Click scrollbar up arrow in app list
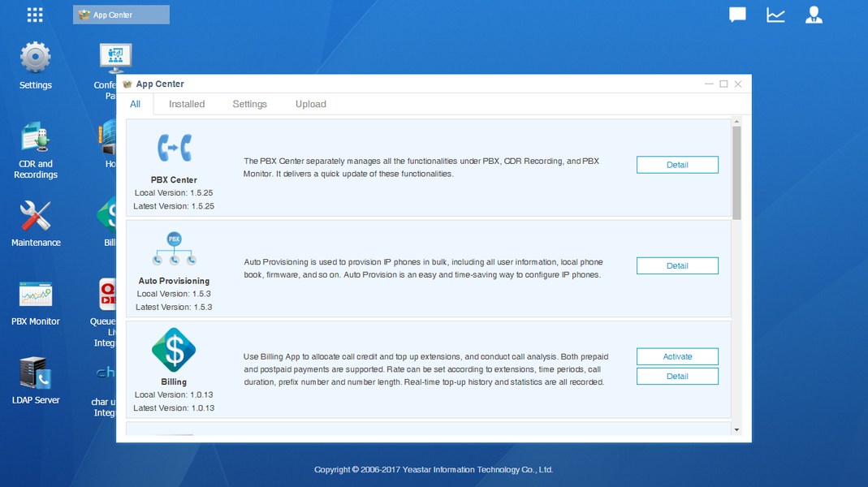This screenshot has height=487, width=868. pyautogui.click(x=736, y=122)
